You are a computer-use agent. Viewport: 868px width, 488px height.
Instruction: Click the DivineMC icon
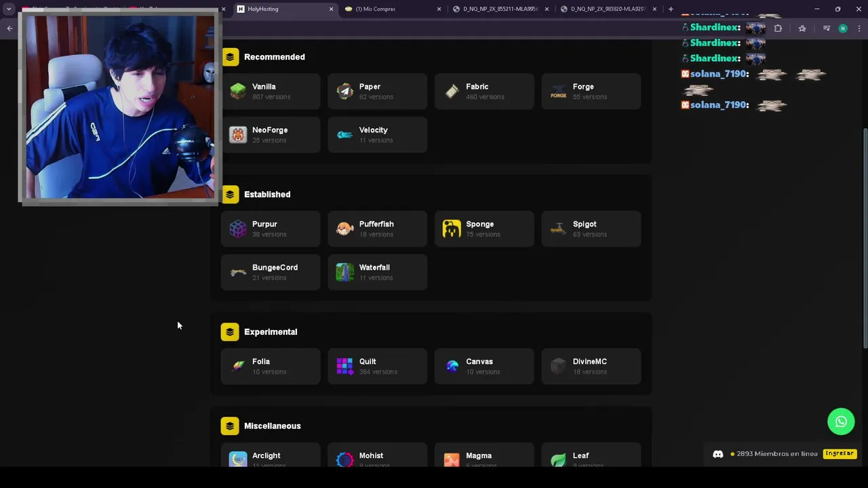pos(558,367)
